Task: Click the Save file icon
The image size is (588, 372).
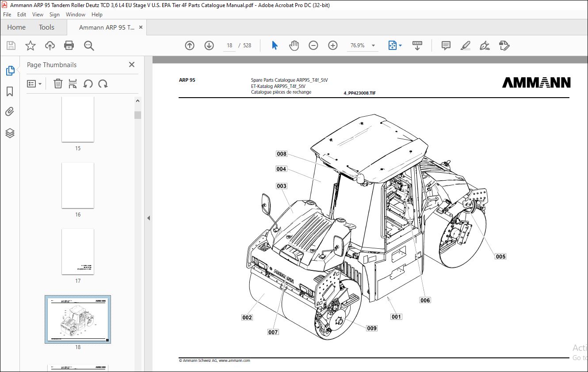Action: pyautogui.click(x=11, y=46)
